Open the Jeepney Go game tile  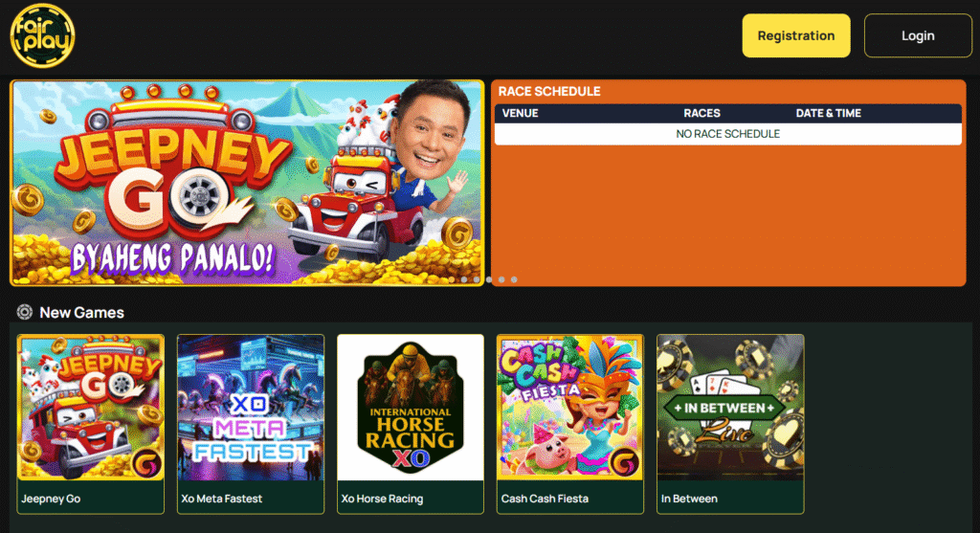[91, 424]
